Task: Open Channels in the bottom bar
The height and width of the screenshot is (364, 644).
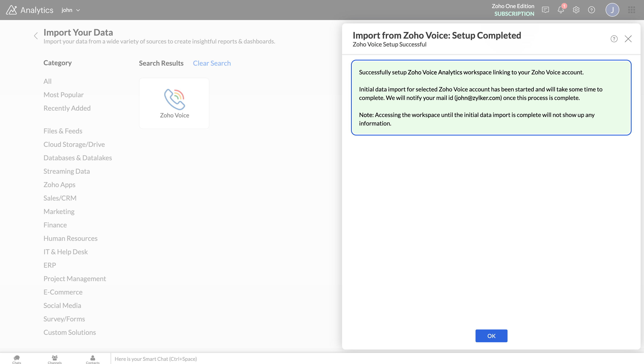Action: pyautogui.click(x=55, y=359)
